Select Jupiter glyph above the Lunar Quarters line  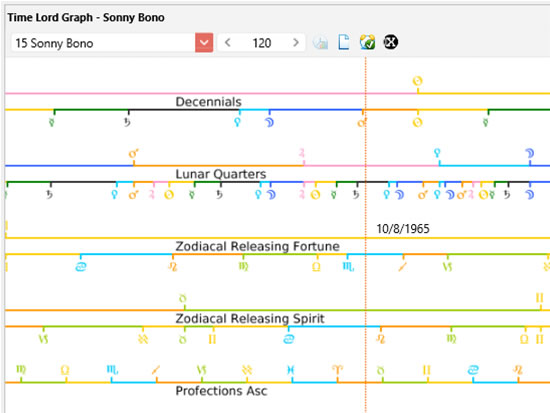(302, 153)
